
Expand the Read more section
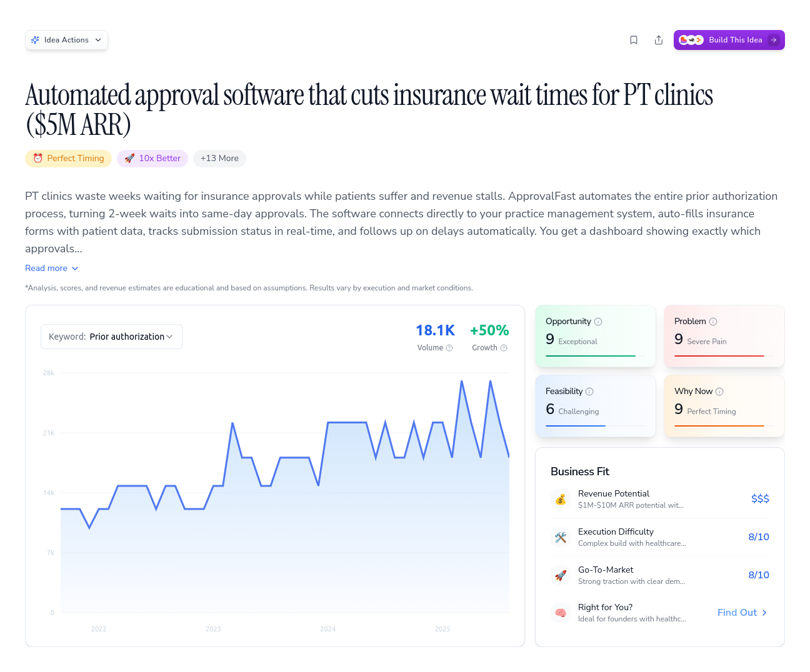coord(51,268)
